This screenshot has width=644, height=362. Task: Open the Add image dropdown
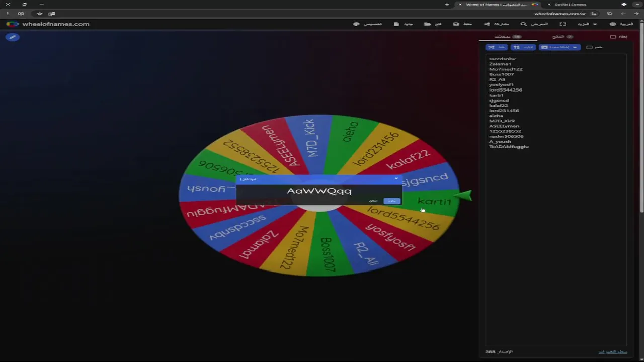click(559, 47)
